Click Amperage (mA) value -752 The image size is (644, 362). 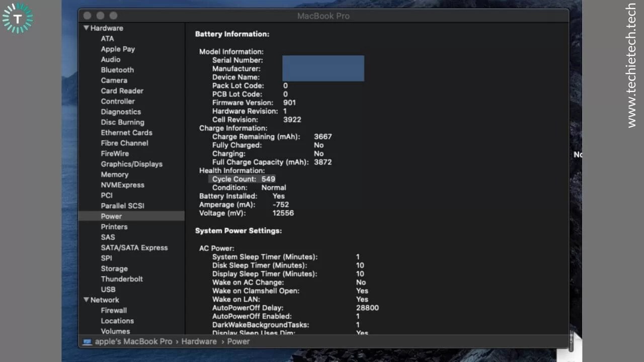pos(281,205)
